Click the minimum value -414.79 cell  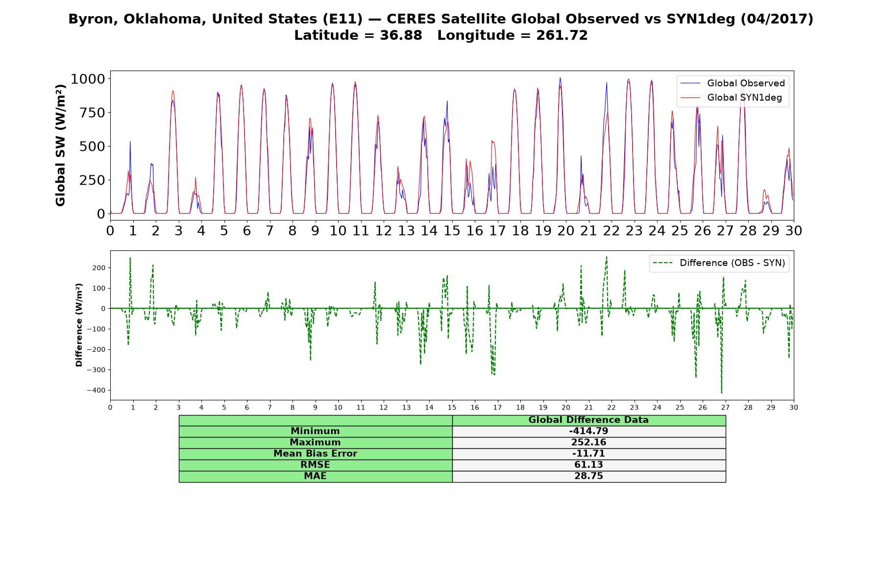point(589,431)
